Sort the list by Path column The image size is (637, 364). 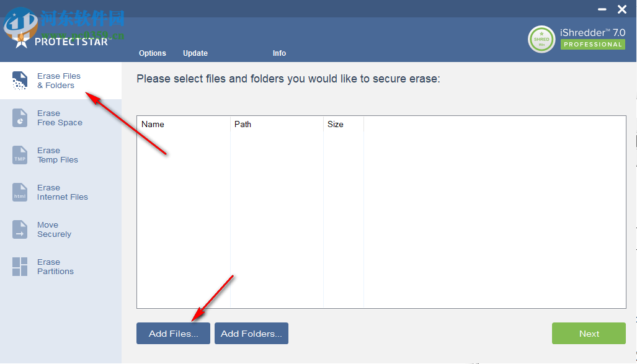243,124
